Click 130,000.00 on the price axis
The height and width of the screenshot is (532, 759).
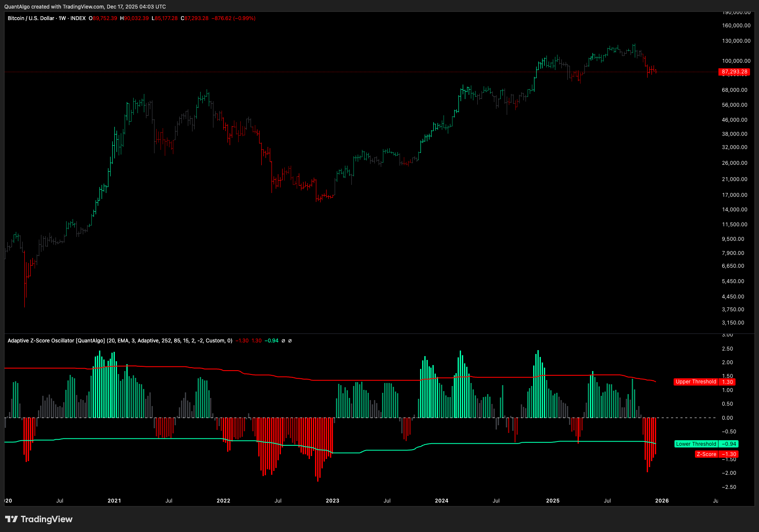(x=736, y=41)
